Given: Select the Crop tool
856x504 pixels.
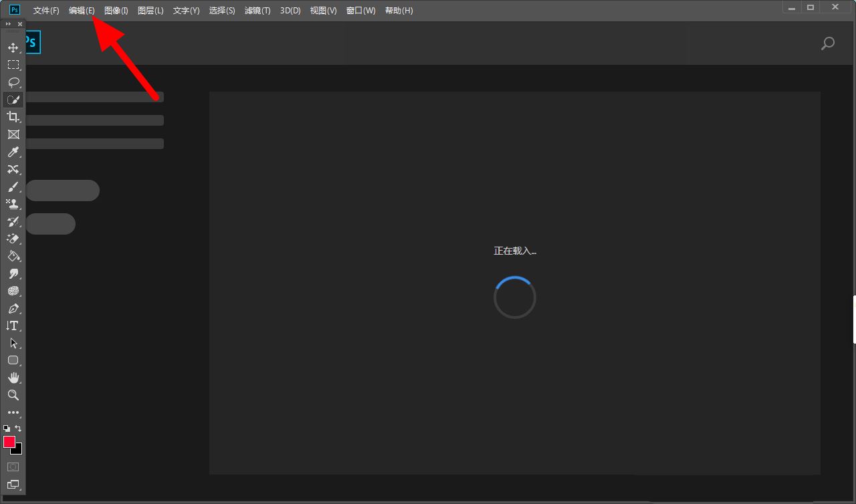Looking at the screenshot, I should 13,117.
